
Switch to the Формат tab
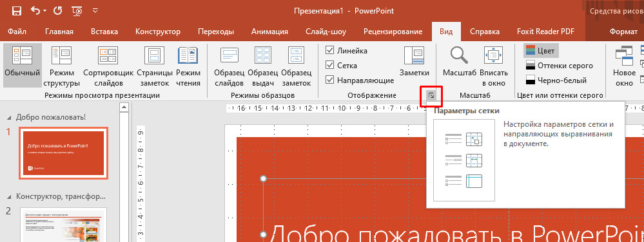tap(623, 32)
